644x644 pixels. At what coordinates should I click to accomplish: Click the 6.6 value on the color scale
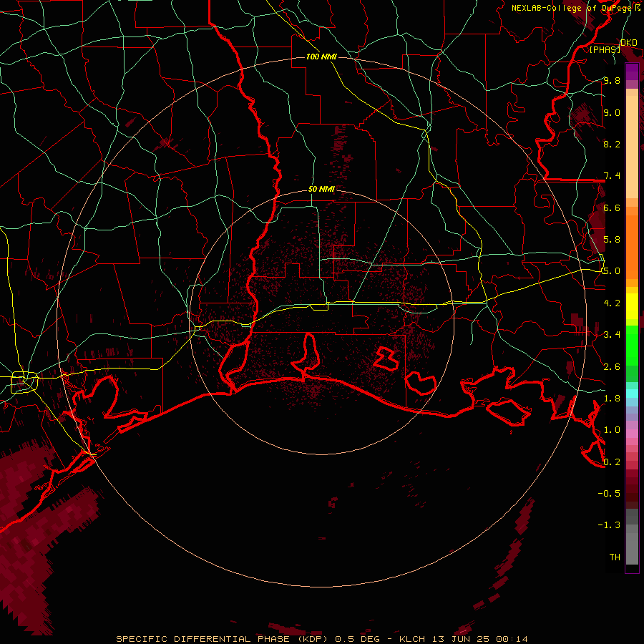(612, 208)
